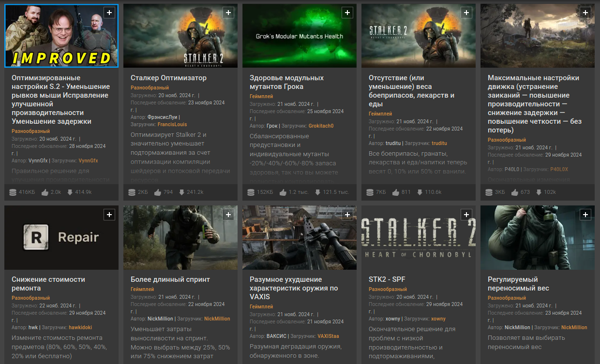This screenshot has width=600, height=364.
Task: Click uploader link VAXIStaa
Action: click(x=328, y=336)
